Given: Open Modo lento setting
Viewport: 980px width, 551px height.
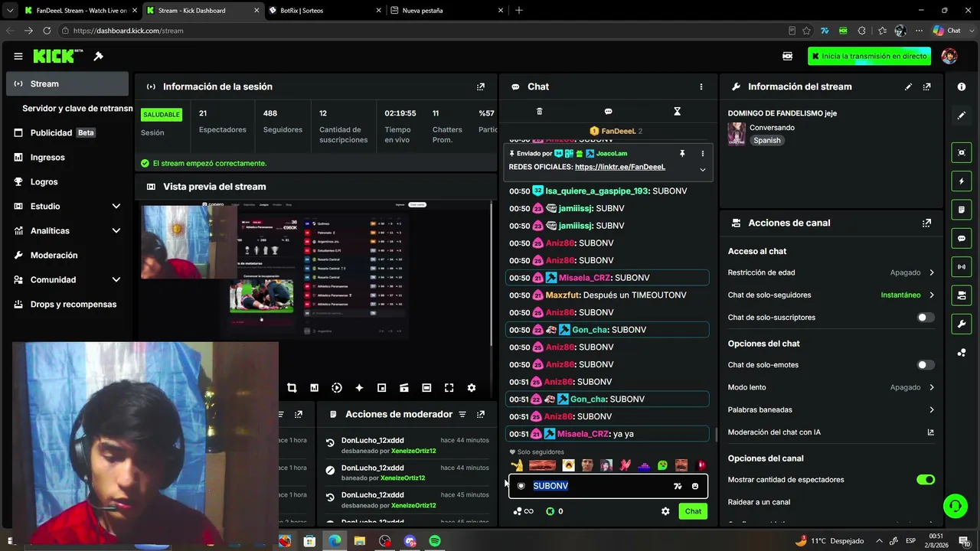Looking at the screenshot, I should [x=831, y=388].
